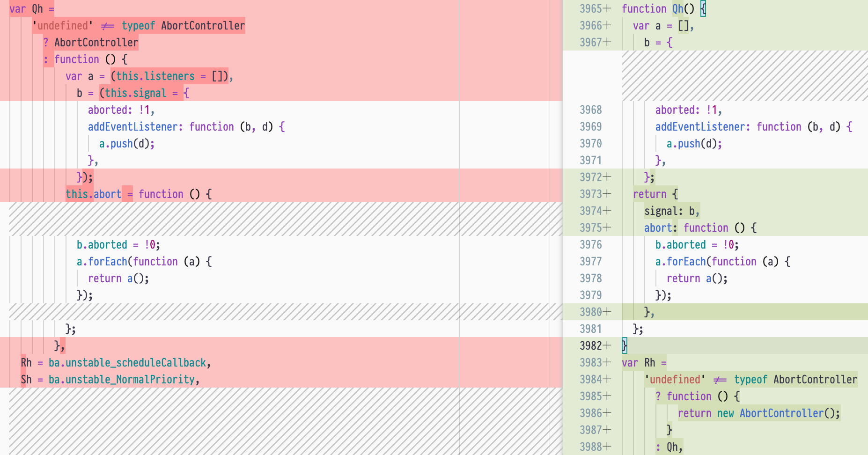868x455 pixels.
Task: Click 'var a = [],' in the right pane
Action: tap(663, 26)
